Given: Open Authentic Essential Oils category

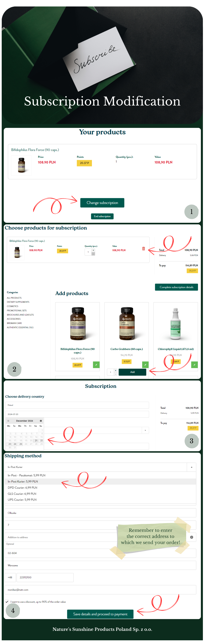Looking at the screenshot, I should (20, 327).
